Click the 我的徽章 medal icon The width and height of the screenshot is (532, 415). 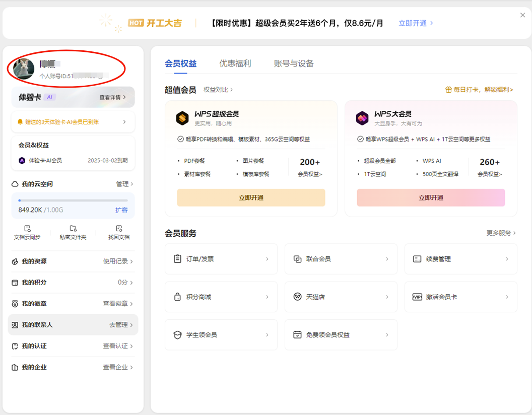pyautogui.click(x=15, y=304)
